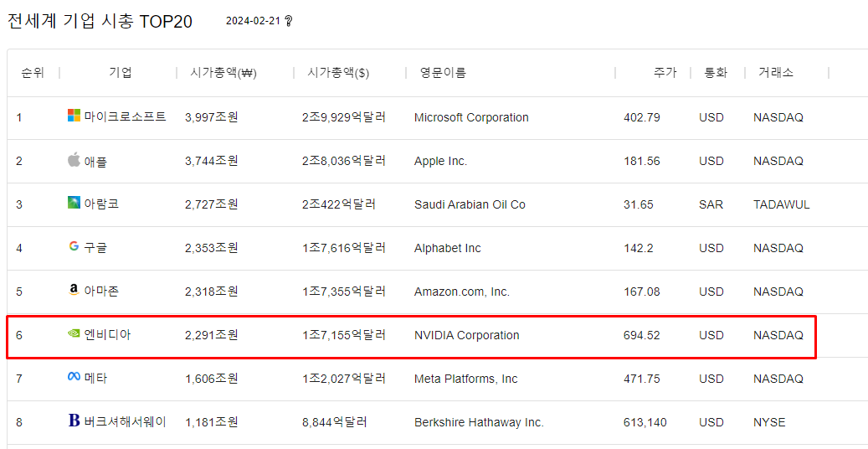
Task: Select the Microsoft Corporation English name
Action: (x=471, y=117)
